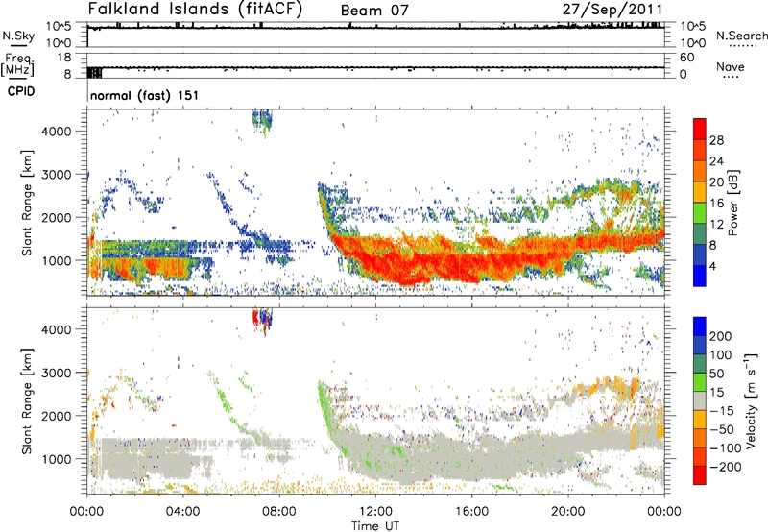This screenshot has width=768, height=532.
Task: Click the velocity panel 'Slant Range [km]' label
Action: [27, 400]
